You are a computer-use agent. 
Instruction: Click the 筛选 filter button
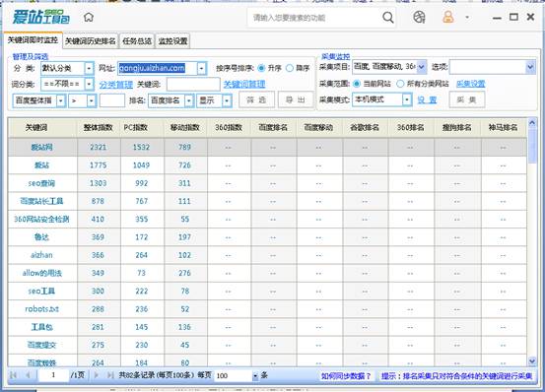(x=256, y=100)
